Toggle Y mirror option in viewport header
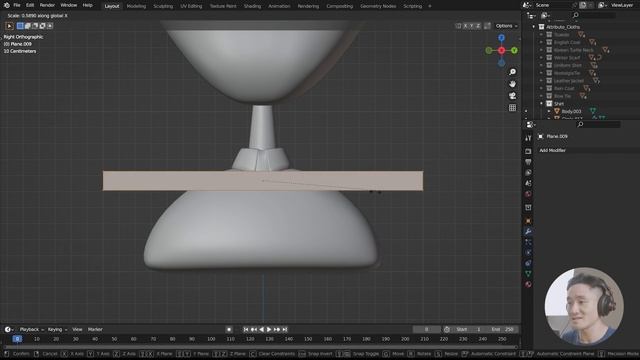The width and height of the screenshot is (640, 360). pyautogui.click(x=471, y=26)
